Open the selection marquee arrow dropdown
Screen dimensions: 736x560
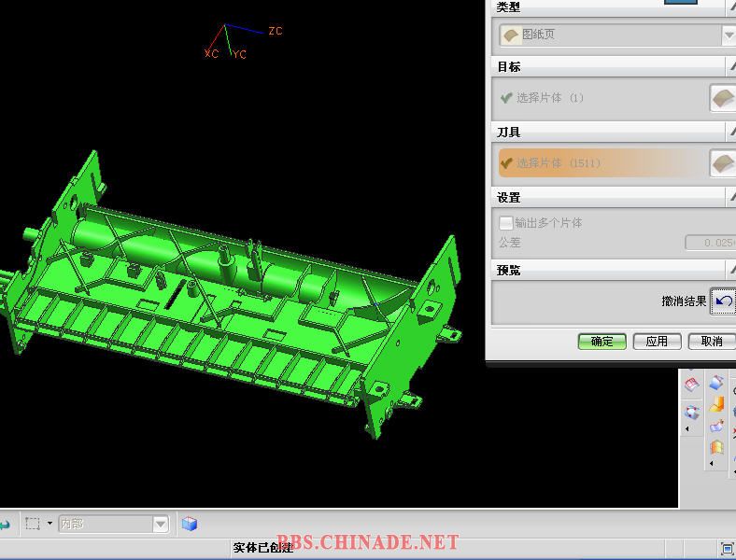[x=50, y=525]
